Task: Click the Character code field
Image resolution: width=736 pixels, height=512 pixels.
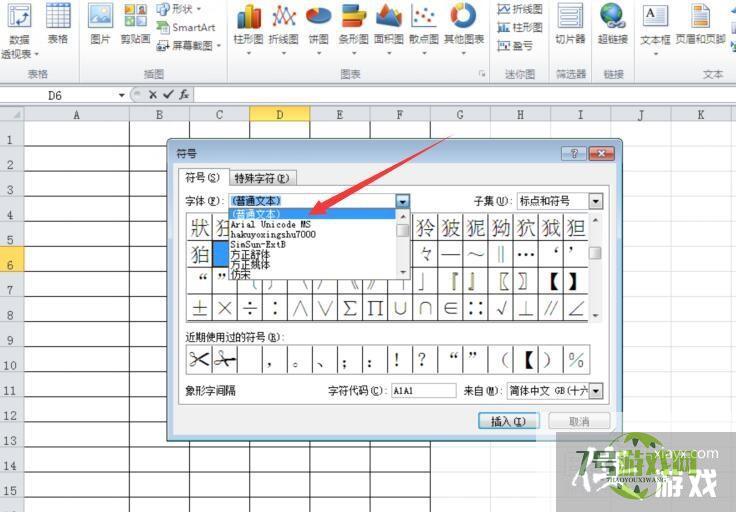Action: (423, 390)
